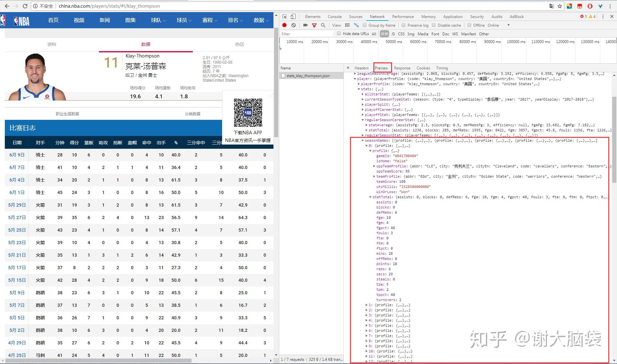Screen dimensions: 617x364
Task: Open the Google Translate icon in address bar
Action: tap(551, 6)
